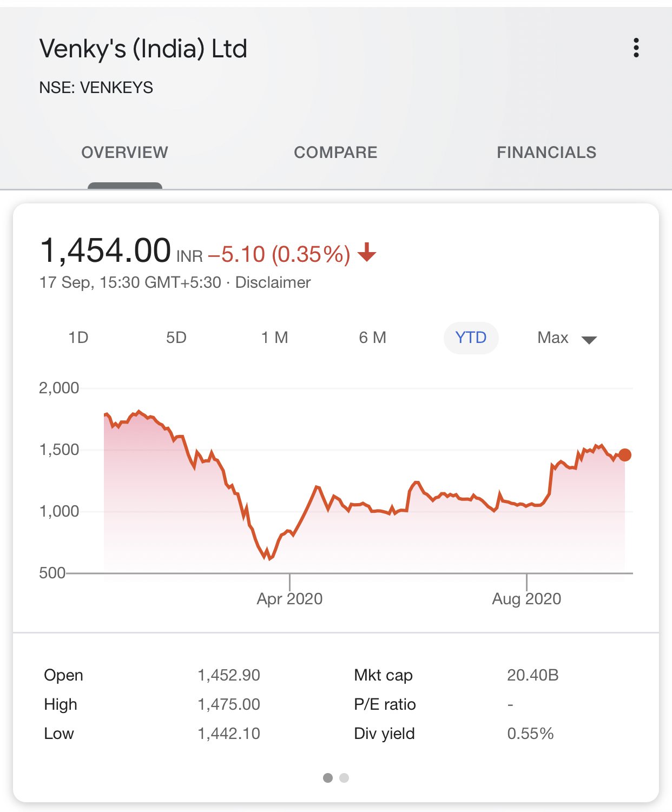Viewport: 672px width, 812px height.
Task: Open the three-dot more options menu
Action: tap(636, 48)
